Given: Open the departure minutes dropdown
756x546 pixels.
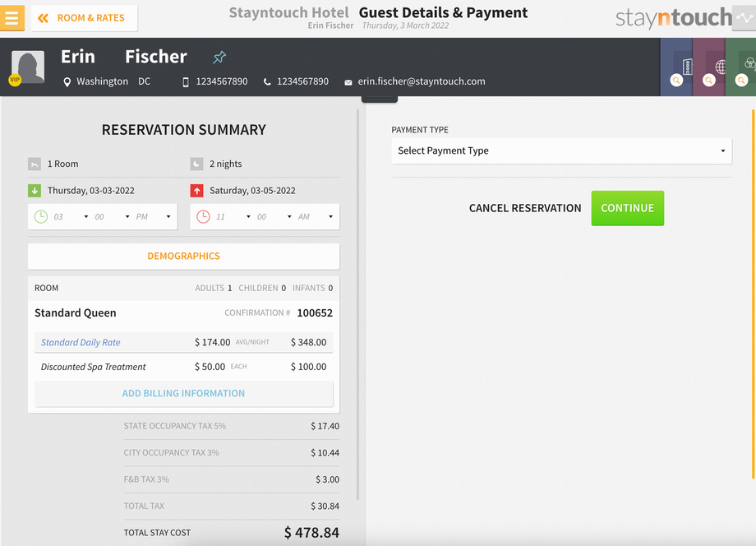Looking at the screenshot, I should (274, 217).
